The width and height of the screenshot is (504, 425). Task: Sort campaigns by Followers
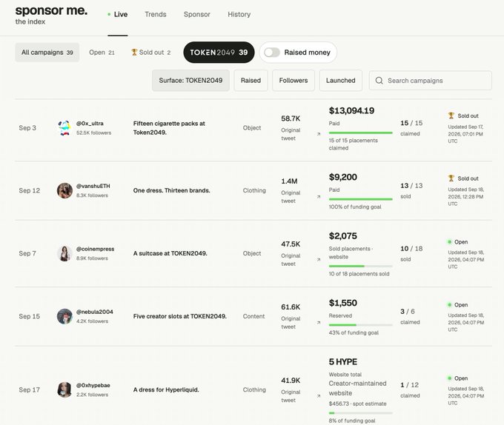[294, 81]
